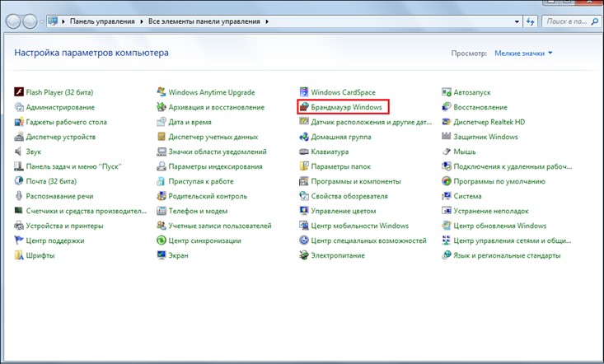Open Центр управления сетями и общим доступом
Image resolution: width=604 pixels, height=364 pixels.
point(512,240)
